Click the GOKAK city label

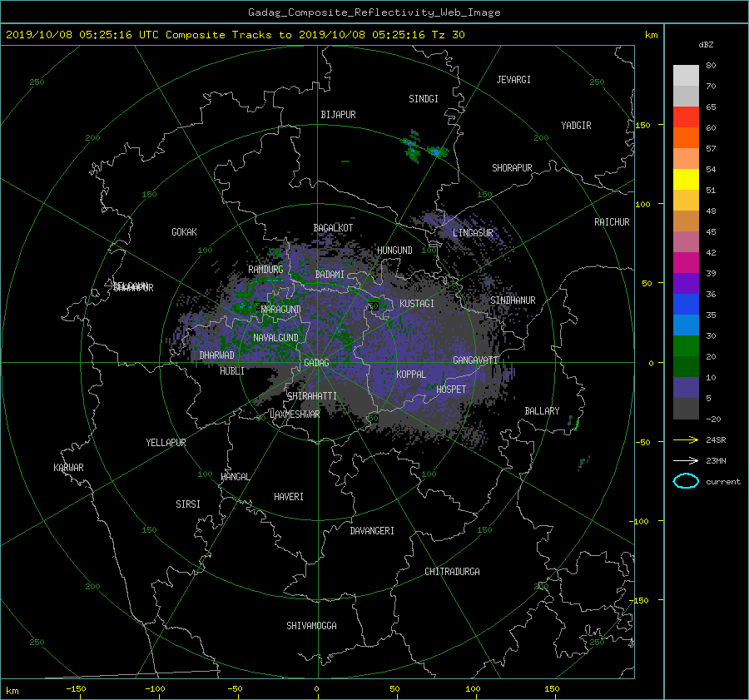(185, 232)
